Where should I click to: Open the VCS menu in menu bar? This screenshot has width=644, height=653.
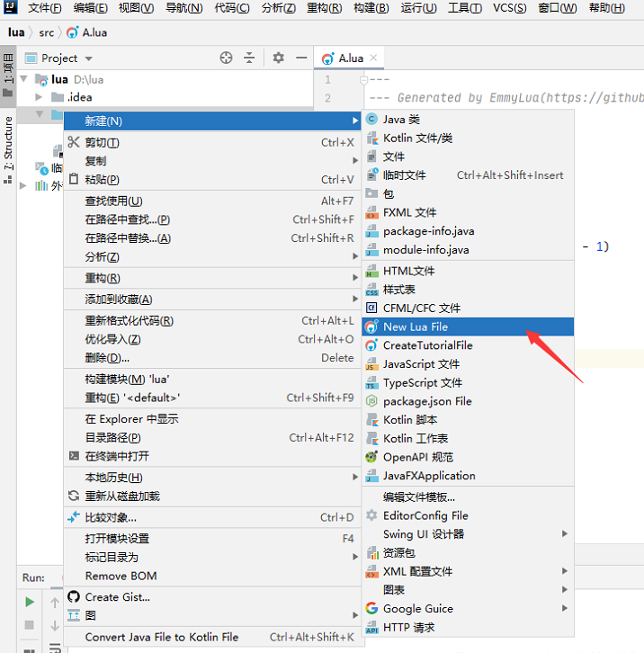(x=509, y=8)
